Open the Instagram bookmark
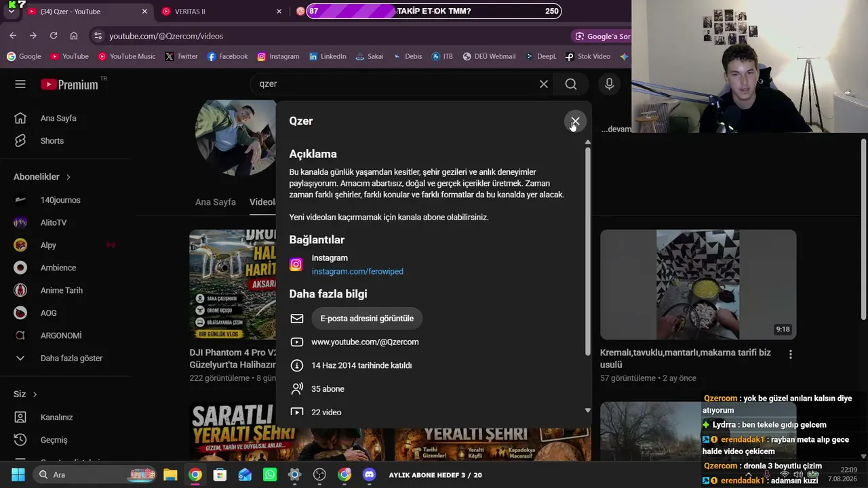 point(278,56)
